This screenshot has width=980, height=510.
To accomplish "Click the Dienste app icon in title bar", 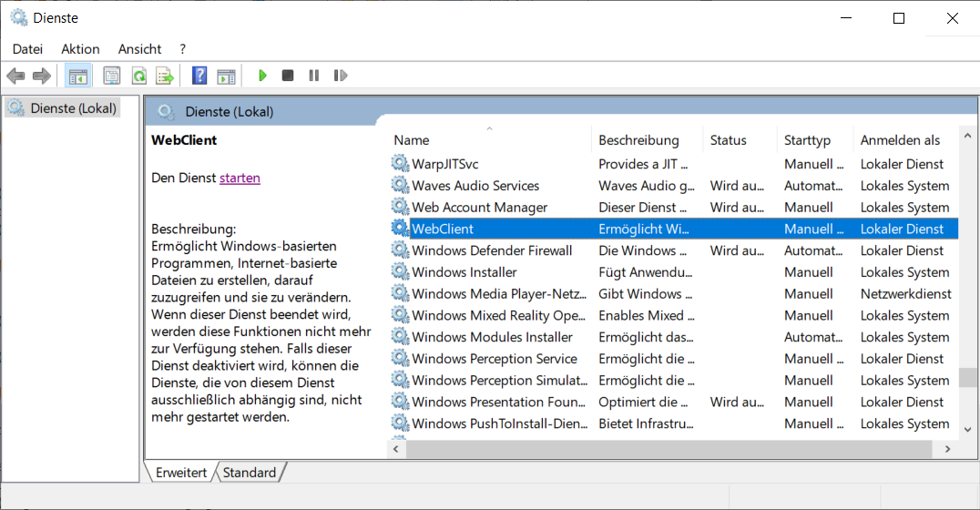I will click(x=19, y=17).
